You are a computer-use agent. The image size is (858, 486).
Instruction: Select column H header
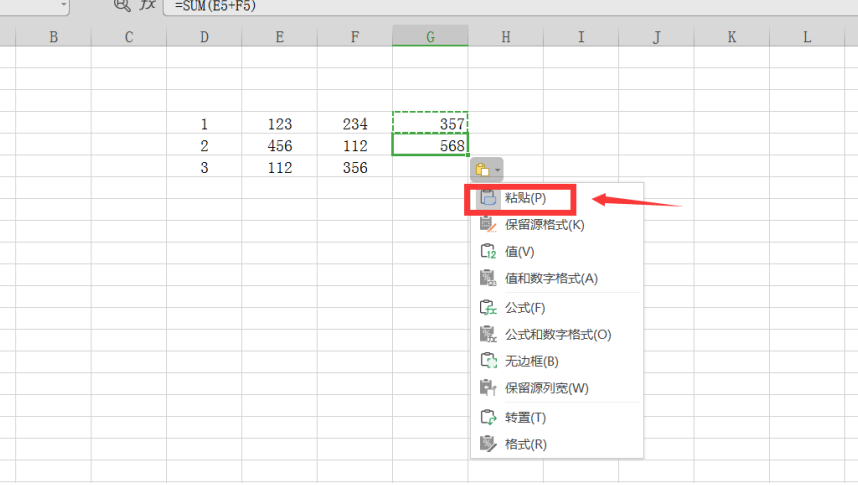pyautogui.click(x=506, y=37)
